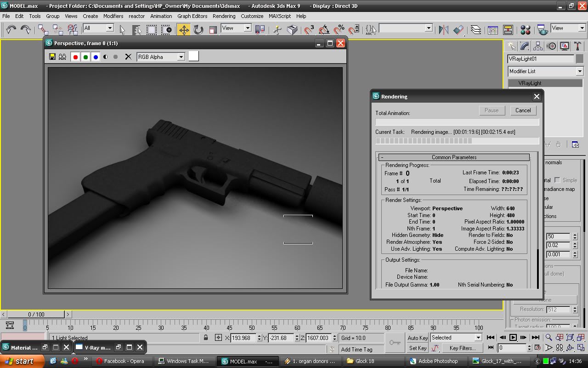588x368 pixels.
Task: Open the Modify tab in the command panel
Action: click(x=525, y=46)
